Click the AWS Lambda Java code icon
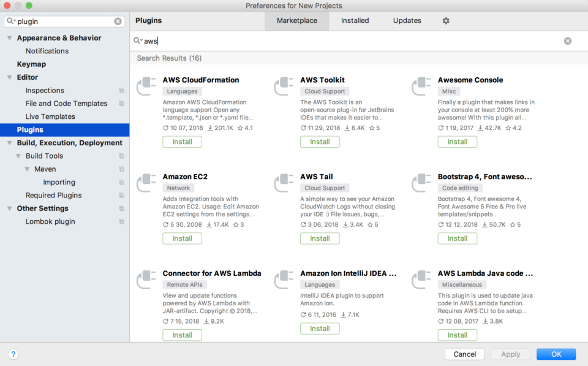 pos(421,280)
